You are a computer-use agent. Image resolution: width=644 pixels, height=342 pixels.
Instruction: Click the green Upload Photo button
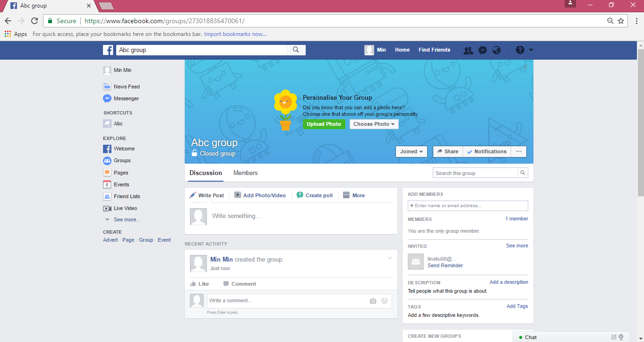[x=324, y=124]
